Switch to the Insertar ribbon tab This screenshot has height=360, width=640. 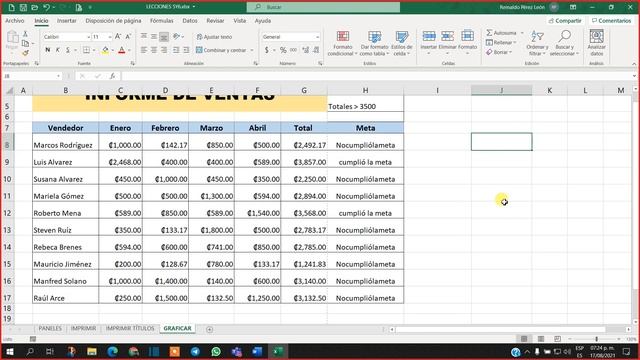tap(67, 20)
